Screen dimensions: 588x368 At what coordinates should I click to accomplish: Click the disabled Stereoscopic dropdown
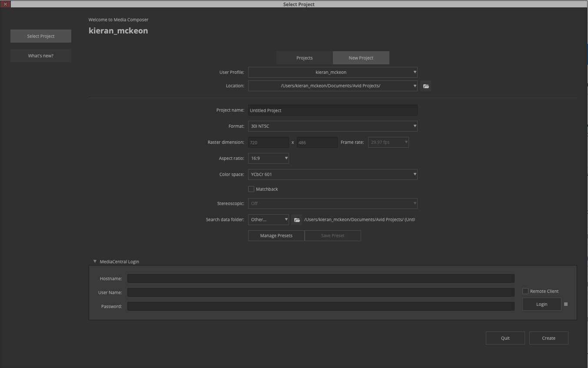(x=333, y=203)
